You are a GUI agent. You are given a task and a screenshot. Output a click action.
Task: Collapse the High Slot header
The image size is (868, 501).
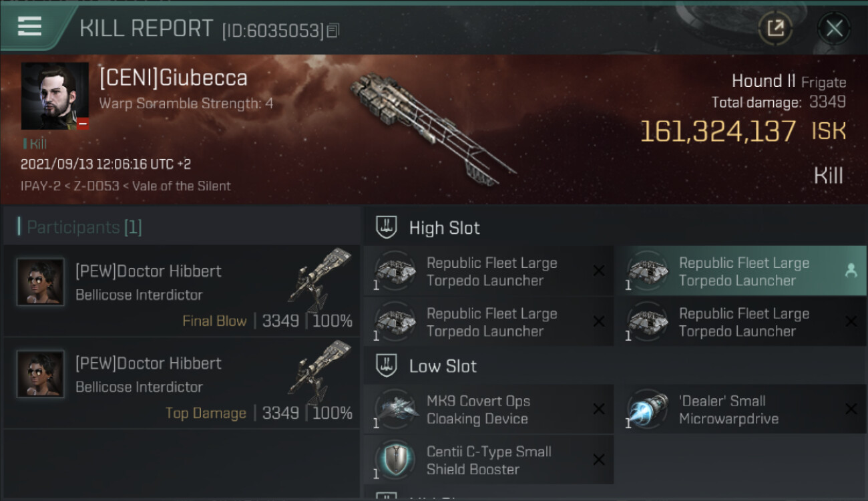pyautogui.click(x=616, y=228)
